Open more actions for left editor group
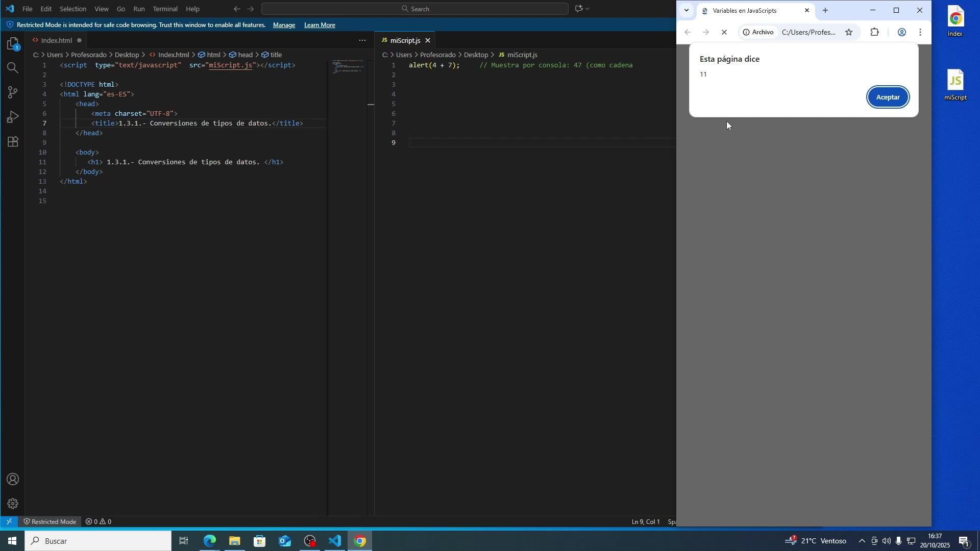This screenshot has height=551, width=980. click(x=362, y=40)
